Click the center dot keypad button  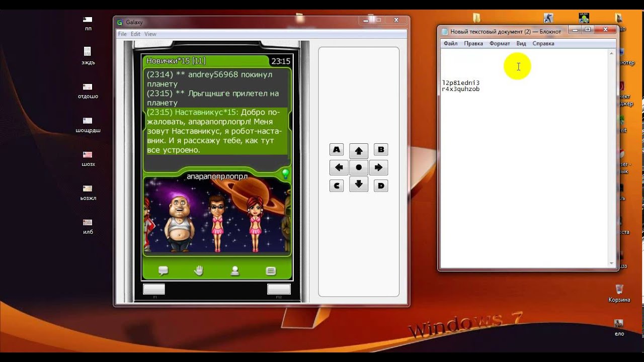359,167
